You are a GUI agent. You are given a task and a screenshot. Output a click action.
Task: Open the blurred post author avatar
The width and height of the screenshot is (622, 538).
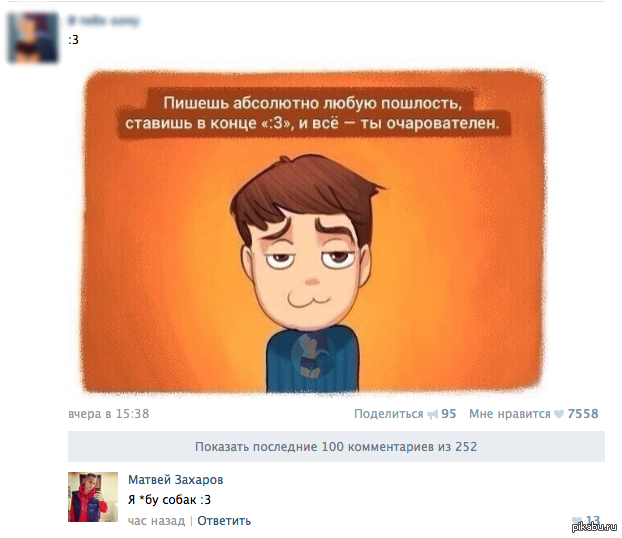[33, 37]
